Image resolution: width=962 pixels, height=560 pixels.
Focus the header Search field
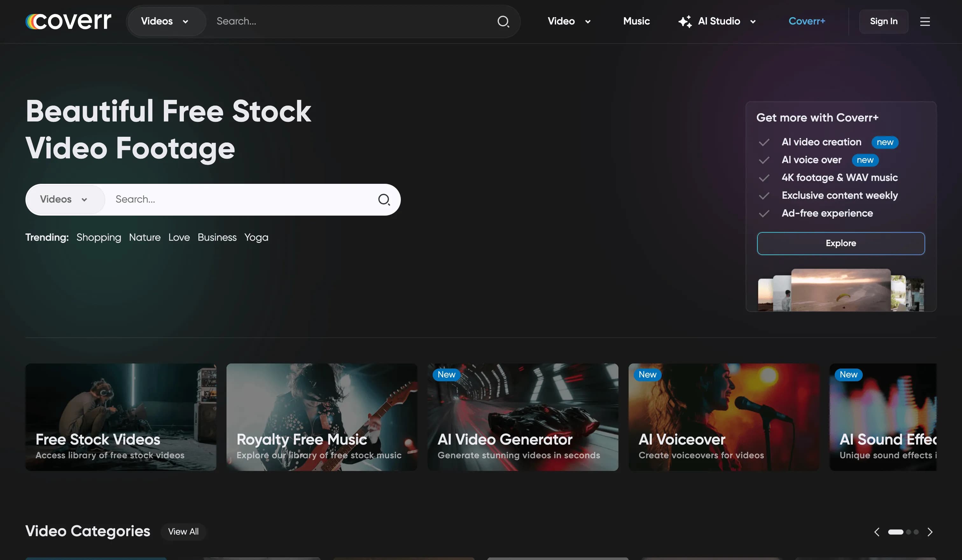(351, 21)
